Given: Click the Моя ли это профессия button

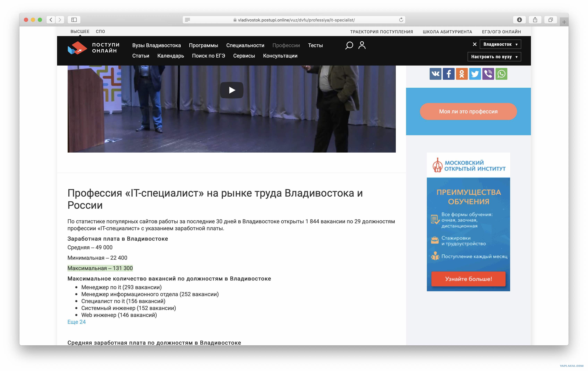Looking at the screenshot, I should click(x=468, y=111).
